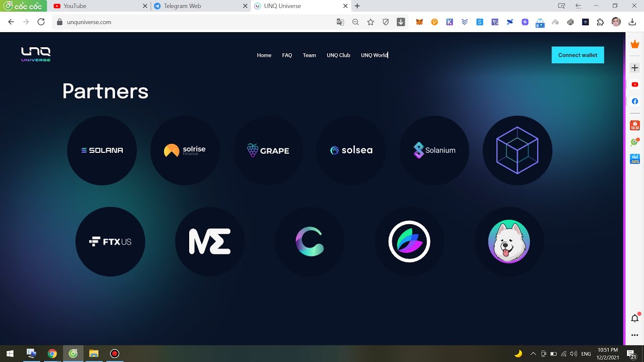Open the extensions puzzle piece menu
This screenshot has height=362, width=644.
pyautogui.click(x=600, y=22)
